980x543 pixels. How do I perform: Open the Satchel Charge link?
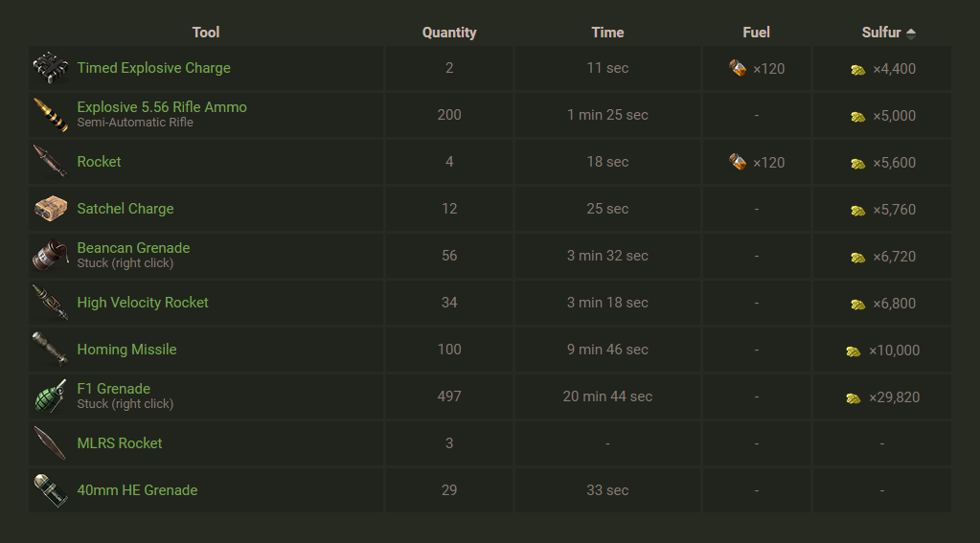click(125, 209)
